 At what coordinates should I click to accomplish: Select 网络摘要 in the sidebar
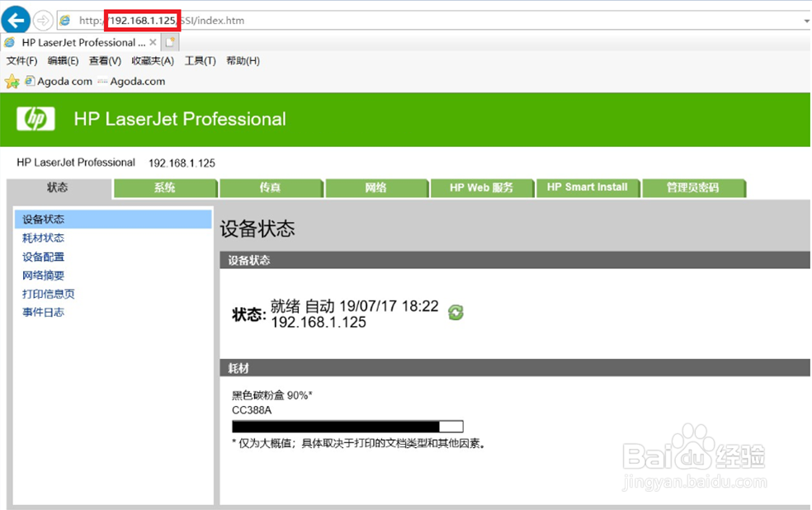[x=43, y=275]
